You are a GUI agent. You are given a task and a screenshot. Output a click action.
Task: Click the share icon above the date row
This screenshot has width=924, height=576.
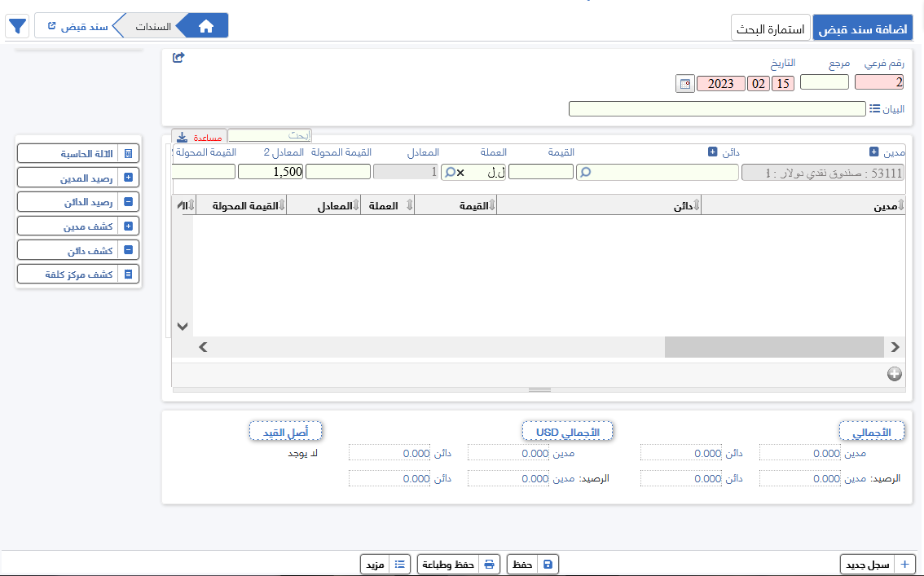pyautogui.click(x=179, y=57)
